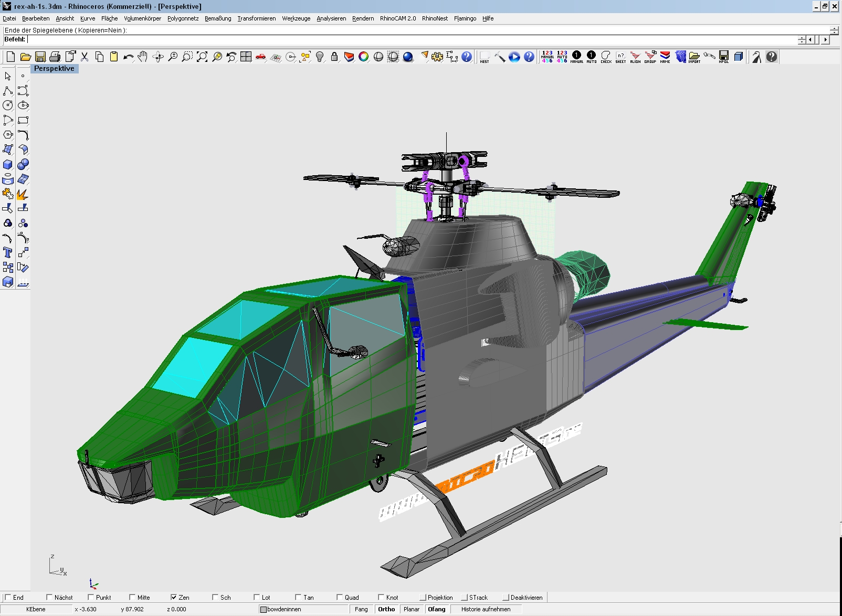Click the Save file icon

coord(40,57)
